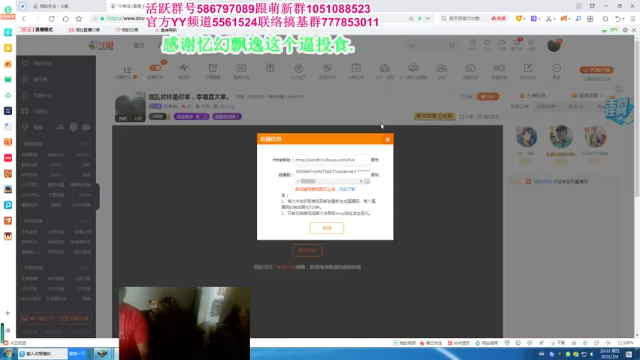Screen dimensions: 640x360
Task: Expand the scissors tool dropdown arrow
Action: point(554,19)
